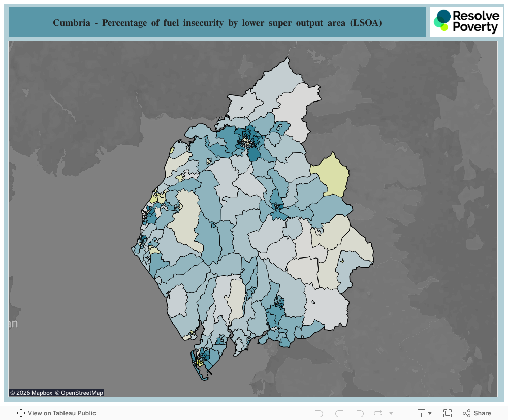This screenshot has width=508, height=420.
Task: Click the Share network icon
Action: (x=466, y=413)
